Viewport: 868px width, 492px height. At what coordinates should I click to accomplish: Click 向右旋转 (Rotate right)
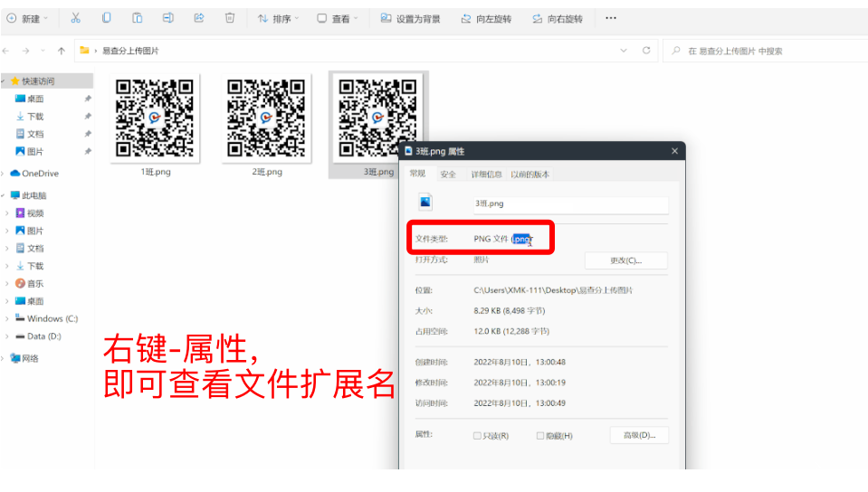coord(558,19)
